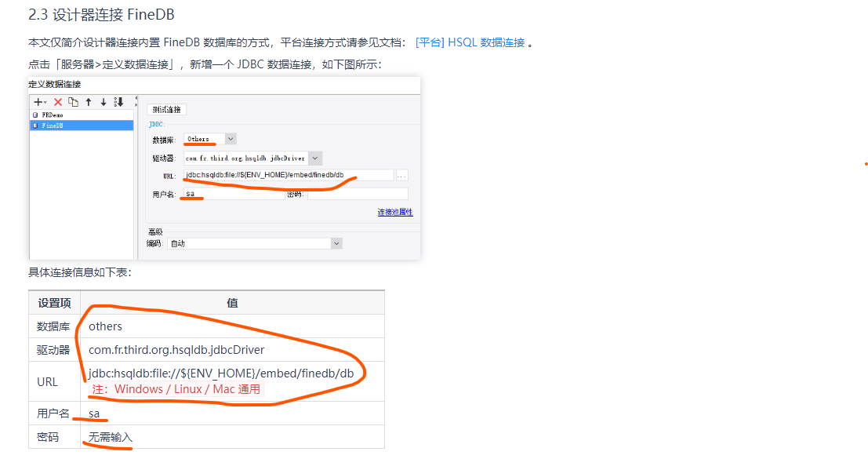Click the 密码 row label in the table
Screen dimensions: 868x459
48,437
